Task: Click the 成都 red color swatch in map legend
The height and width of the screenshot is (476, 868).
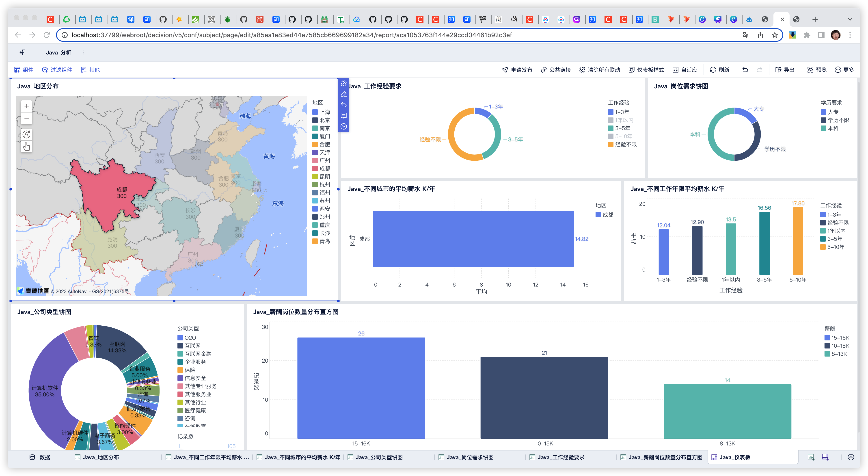Action: point(315,169)
